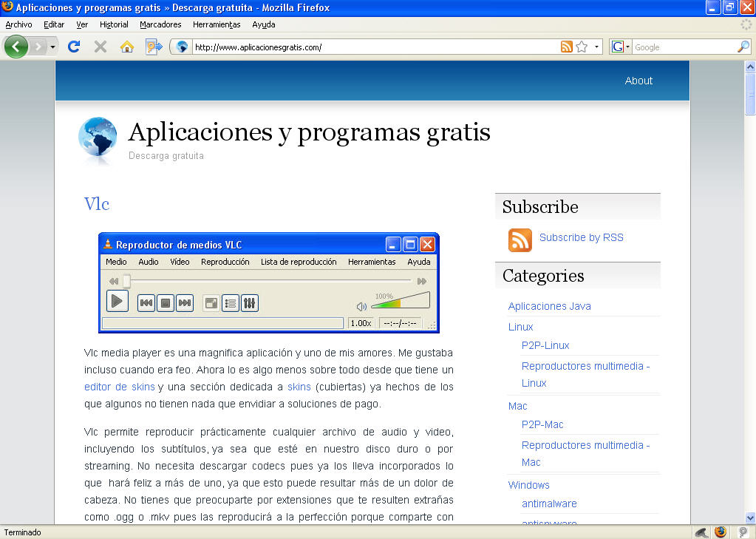
Task: Click the RSS feed icon in address bar
Action: 567,47
